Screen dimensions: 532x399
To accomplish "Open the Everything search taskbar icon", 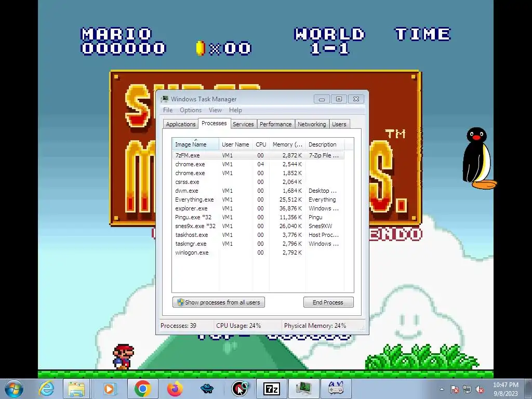I will 240,389.
